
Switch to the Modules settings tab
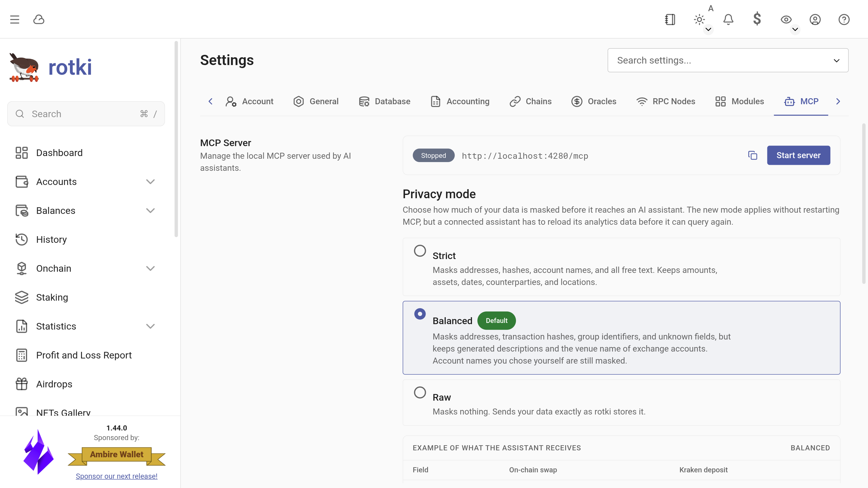pyautogui.click(x=739, y=102)
